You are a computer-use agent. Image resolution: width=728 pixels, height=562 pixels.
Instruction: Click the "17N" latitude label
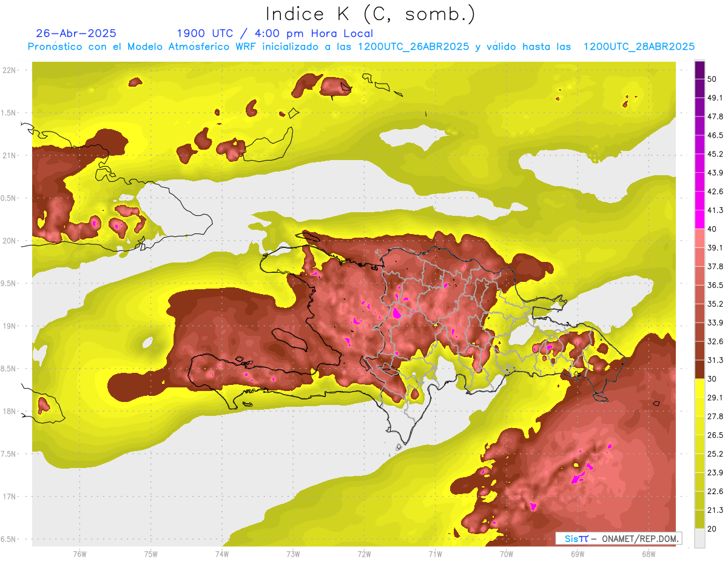pyautogui.click(x=10, y=497)
